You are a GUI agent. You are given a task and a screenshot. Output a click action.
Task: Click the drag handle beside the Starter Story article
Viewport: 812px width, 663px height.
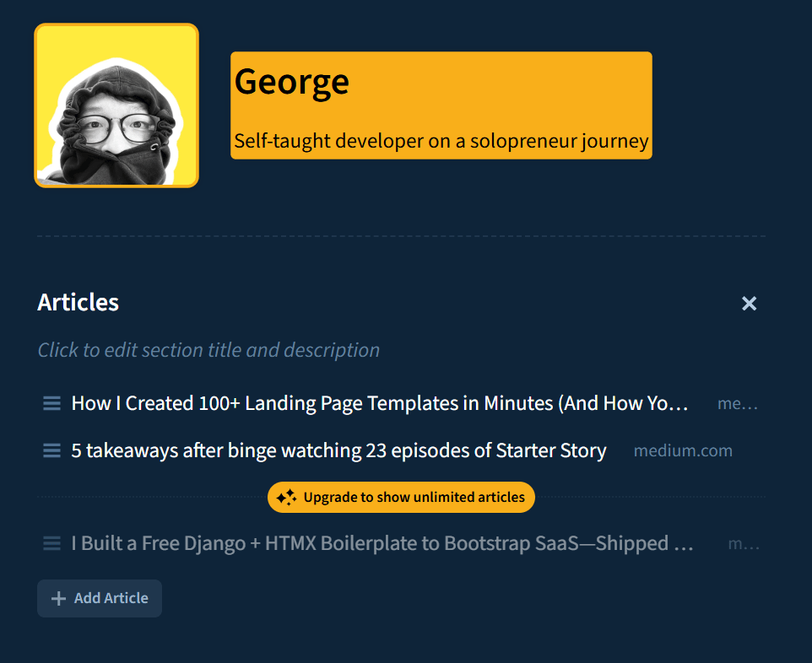tap(51, 450)
